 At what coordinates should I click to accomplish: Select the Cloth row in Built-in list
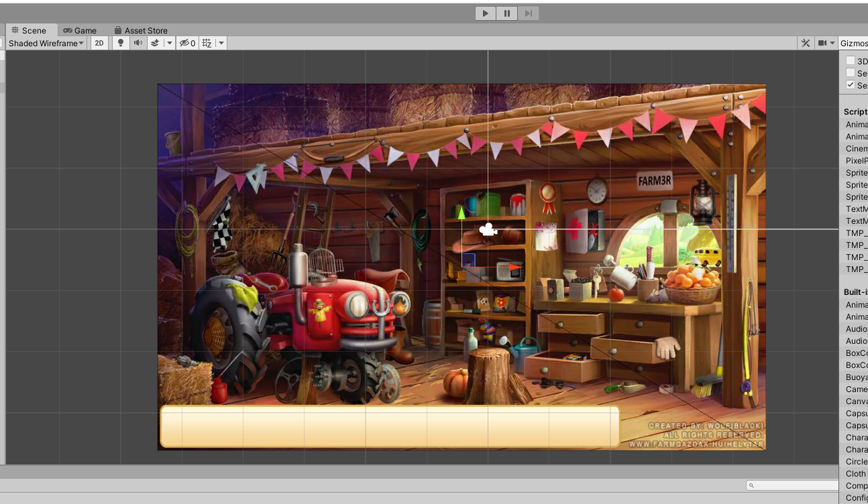pyautogui.click(x=855, y=474)
